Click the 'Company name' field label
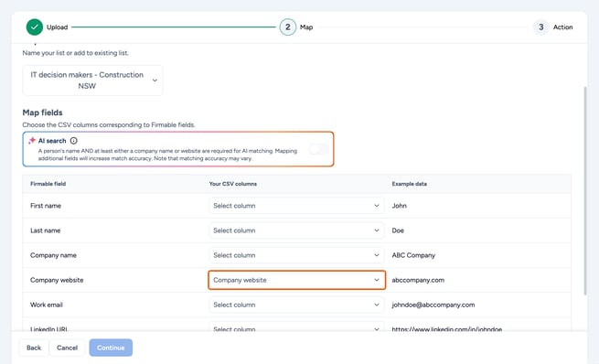 tap(53, 255)
